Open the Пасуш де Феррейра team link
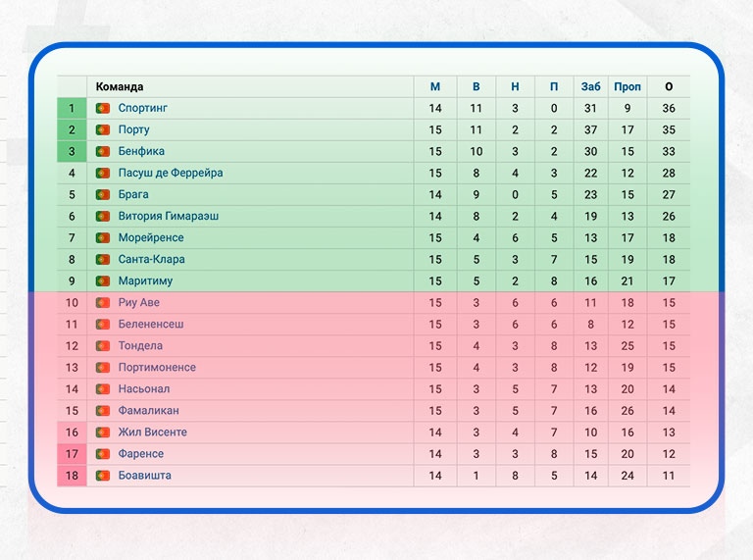The image size is (753, 560). coord(171,174)
